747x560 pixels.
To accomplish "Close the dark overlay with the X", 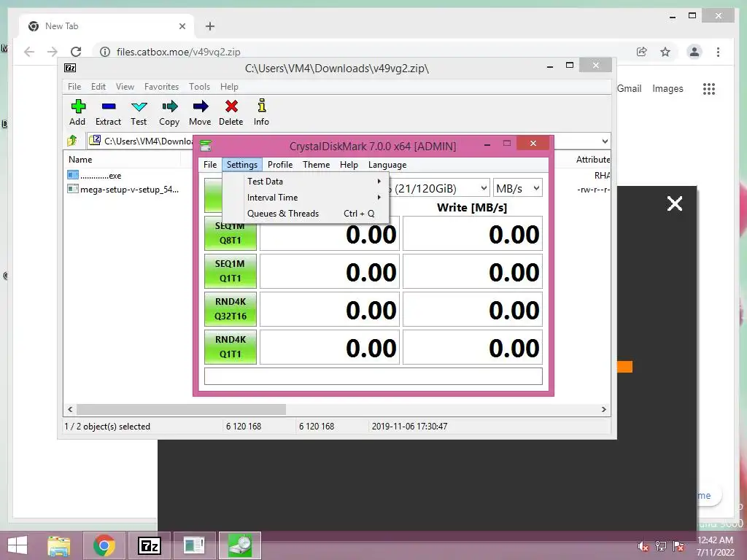I will pos(675,204).
